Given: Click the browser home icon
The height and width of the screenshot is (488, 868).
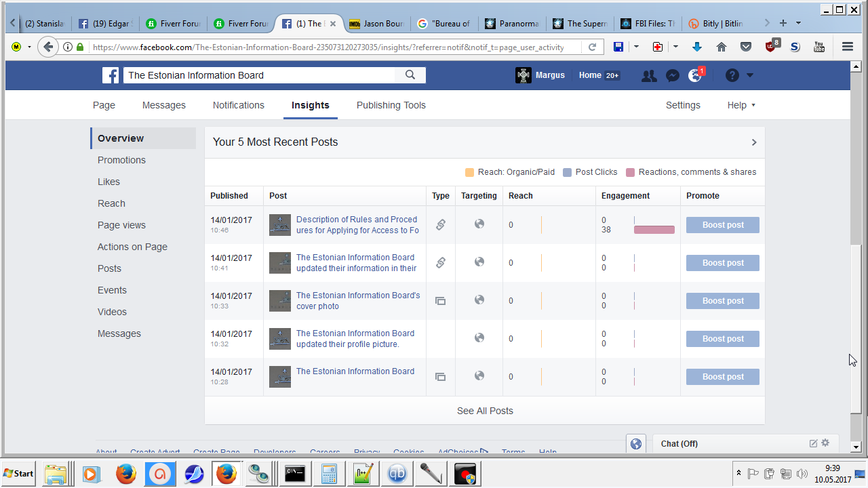Looking at the screenshot, I should 722,47.
